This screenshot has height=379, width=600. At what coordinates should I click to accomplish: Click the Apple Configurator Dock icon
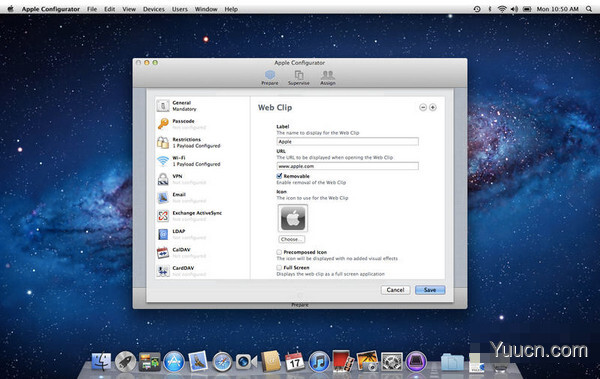click(x=416, y=361)
